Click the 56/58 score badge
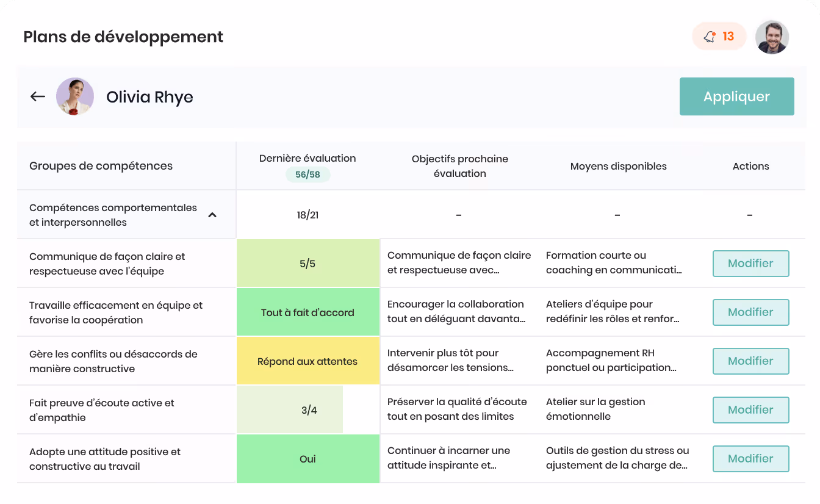 coord(307,175)
